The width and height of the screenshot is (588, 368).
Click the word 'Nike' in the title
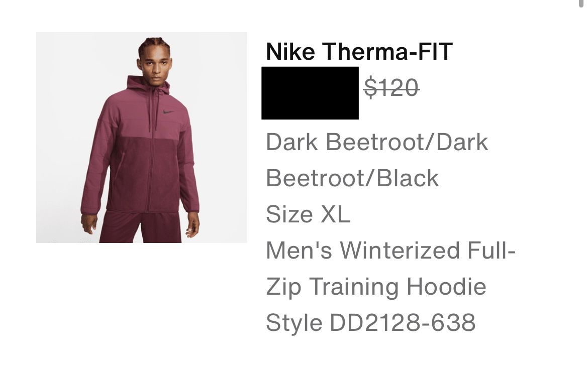tap(290, 51)
